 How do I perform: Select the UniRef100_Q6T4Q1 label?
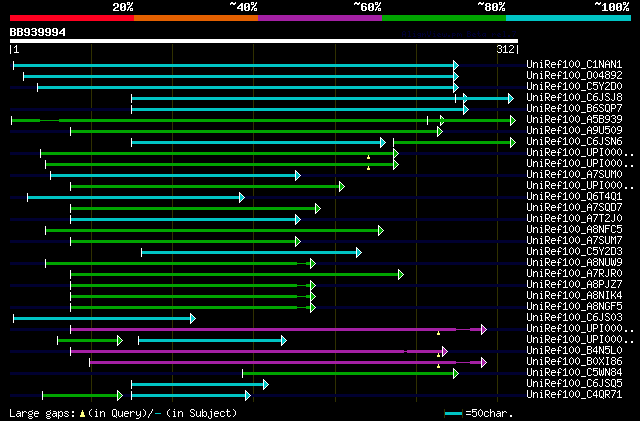[574, 196]
